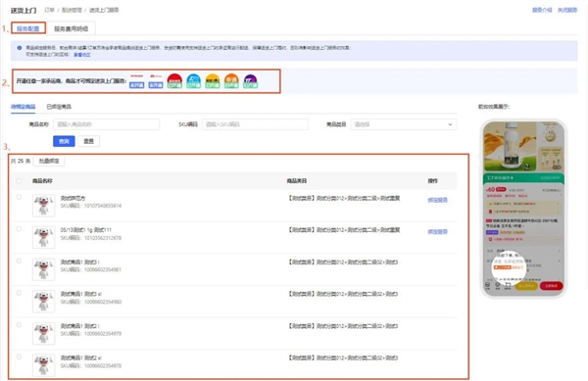588x381 pixels.
Task: Click the product name '05/13测试1 1g 测试111'
Action: click(86, 230)
